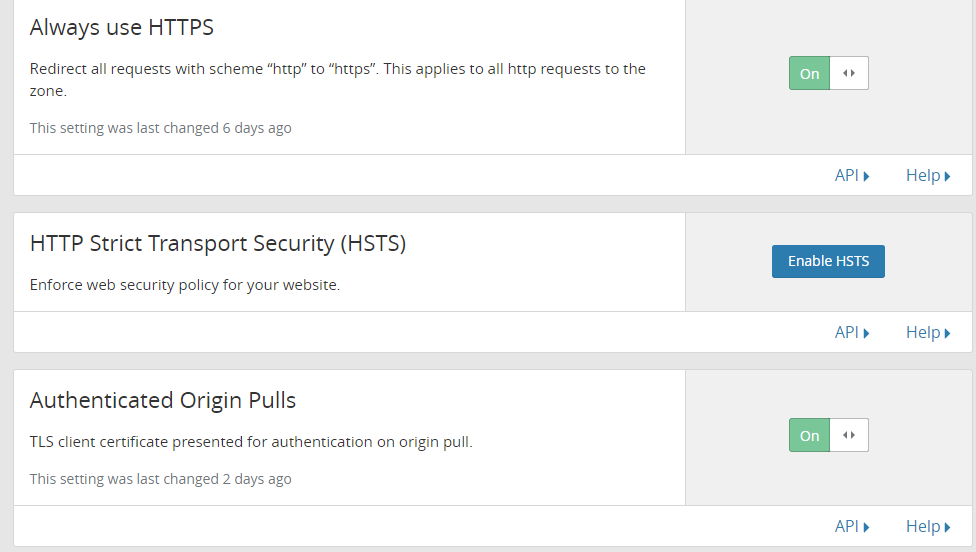The width and height of the screenshot is (976, 552).
Task: Expand API under Always use HTTPS
Action: [852, 175]
